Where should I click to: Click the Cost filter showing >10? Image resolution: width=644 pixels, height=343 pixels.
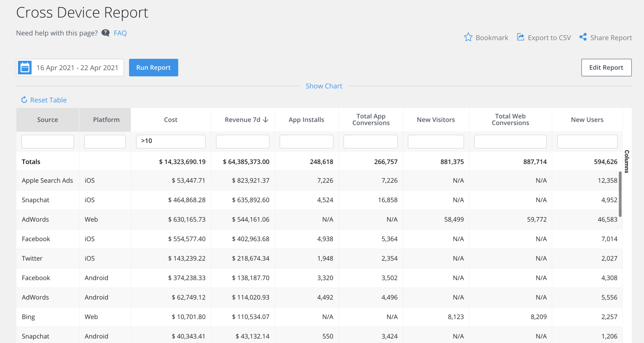pyautogui.click(x=170, y=141)
